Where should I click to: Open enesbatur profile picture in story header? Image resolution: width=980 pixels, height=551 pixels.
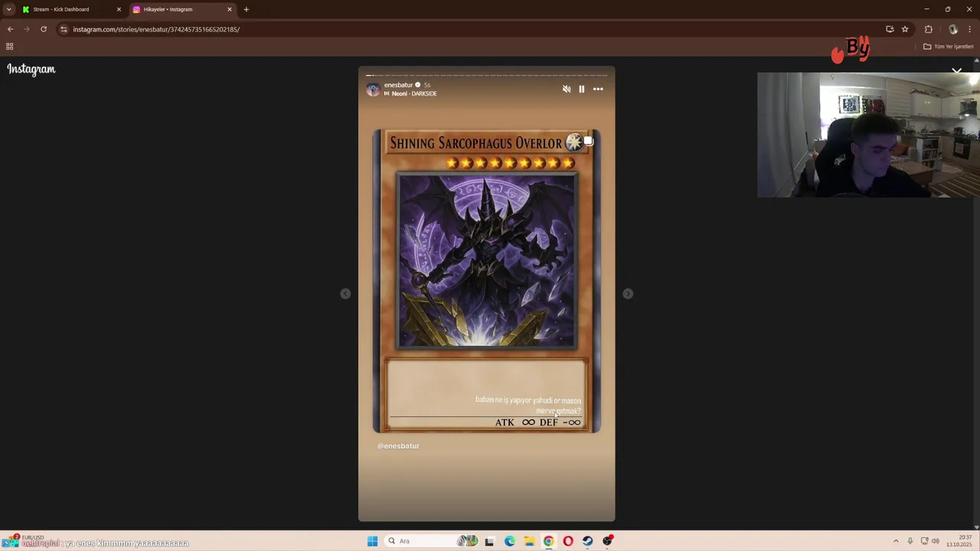point(374,90)
